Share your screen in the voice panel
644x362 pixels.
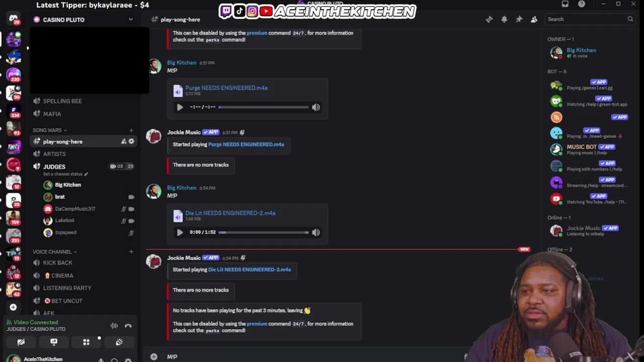tap(54, 342)
